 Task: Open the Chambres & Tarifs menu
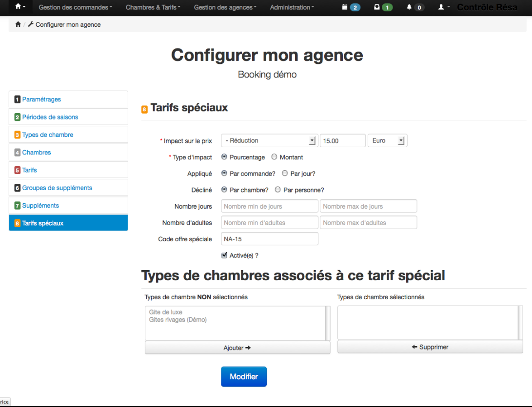[153, 7]
